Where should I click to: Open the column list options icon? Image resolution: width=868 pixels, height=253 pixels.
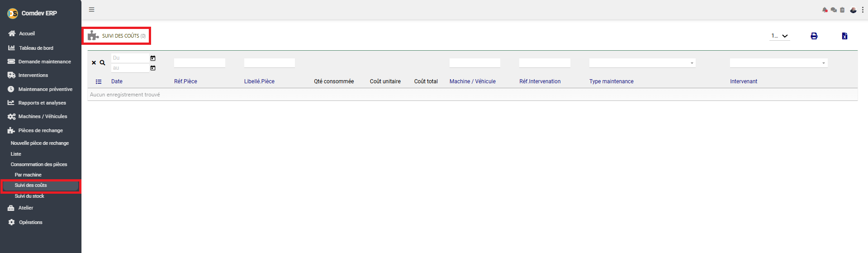[99, 82]
